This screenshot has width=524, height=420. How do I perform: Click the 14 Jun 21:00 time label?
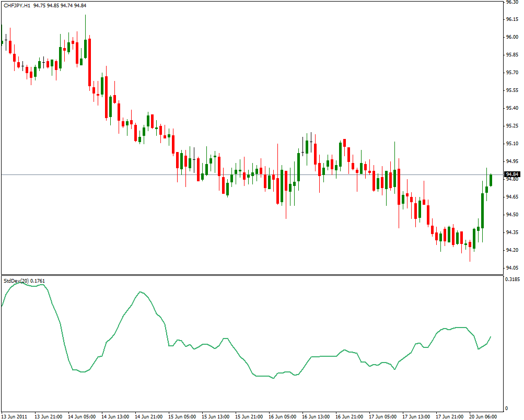[149, 417]
